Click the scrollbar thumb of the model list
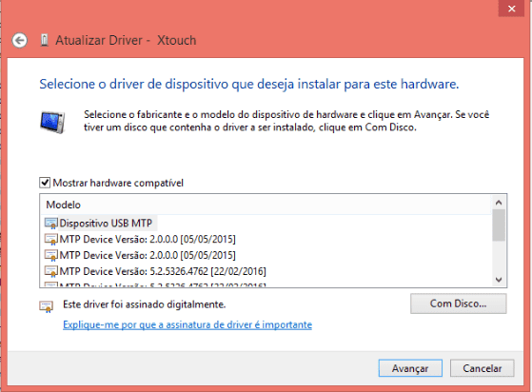Image resolution: width=532 pixels, height=392 pixels. pyautogui.click(x=499, y=225)
